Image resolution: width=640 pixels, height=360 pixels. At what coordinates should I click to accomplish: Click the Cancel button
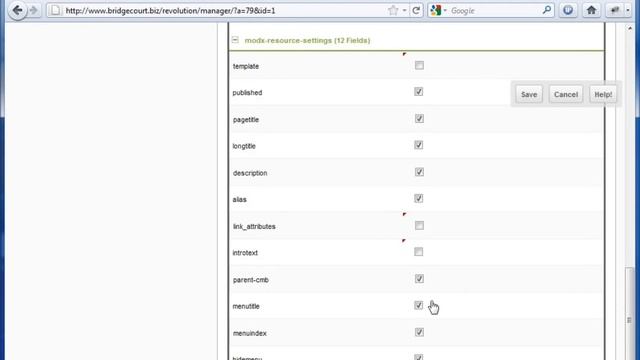point(566,94)
